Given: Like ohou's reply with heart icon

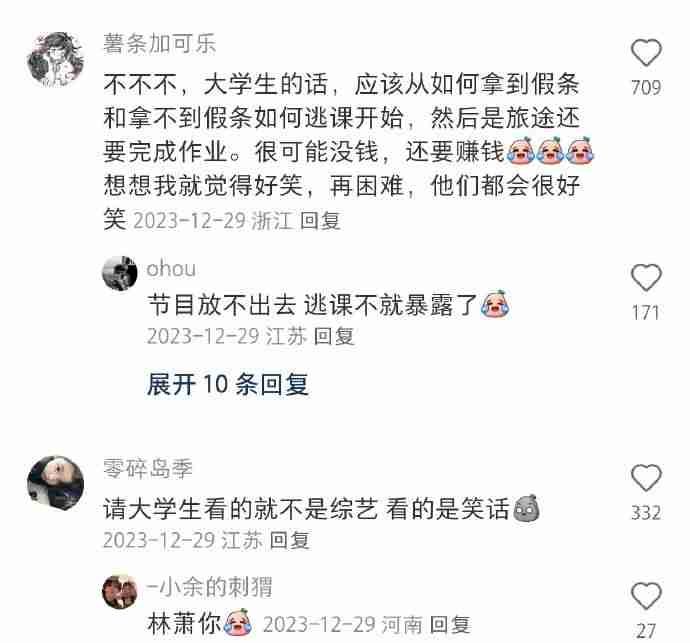Looking at the screenshot, I should pyautogui.click(x=646, y=278).
